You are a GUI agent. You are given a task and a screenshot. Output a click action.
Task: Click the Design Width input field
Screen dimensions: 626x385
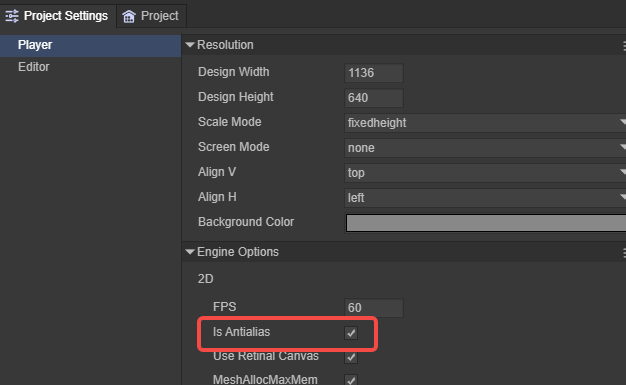[374, 73]
